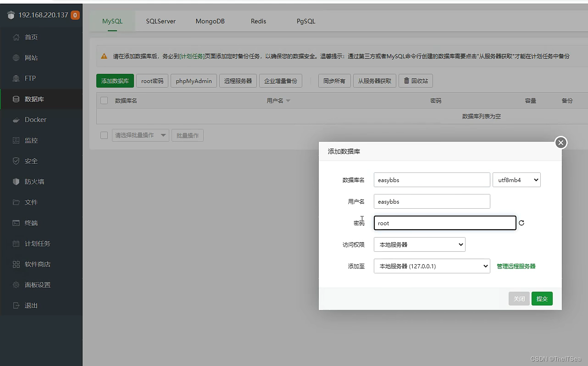Image resolution: width=588 pixels, height=366 pixels.
Task: Click the 用户名 input containing easybbs
Action: click(432, 201)
